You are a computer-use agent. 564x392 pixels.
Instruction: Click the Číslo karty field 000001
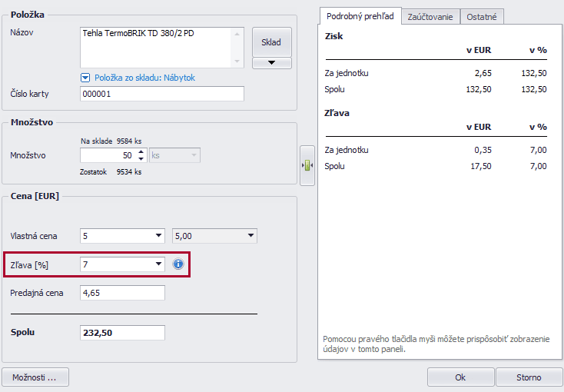tap(162, 94)
